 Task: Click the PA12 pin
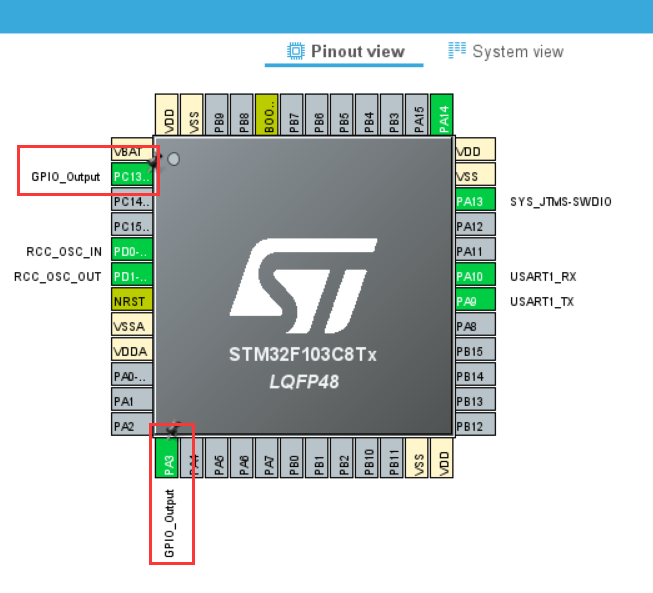[475, 226]
